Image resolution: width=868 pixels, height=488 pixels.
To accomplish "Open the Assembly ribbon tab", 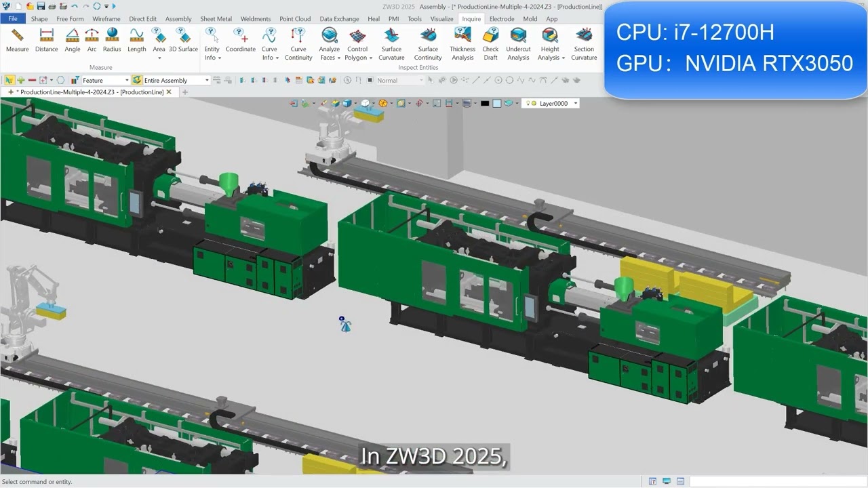I will point(178,19).
